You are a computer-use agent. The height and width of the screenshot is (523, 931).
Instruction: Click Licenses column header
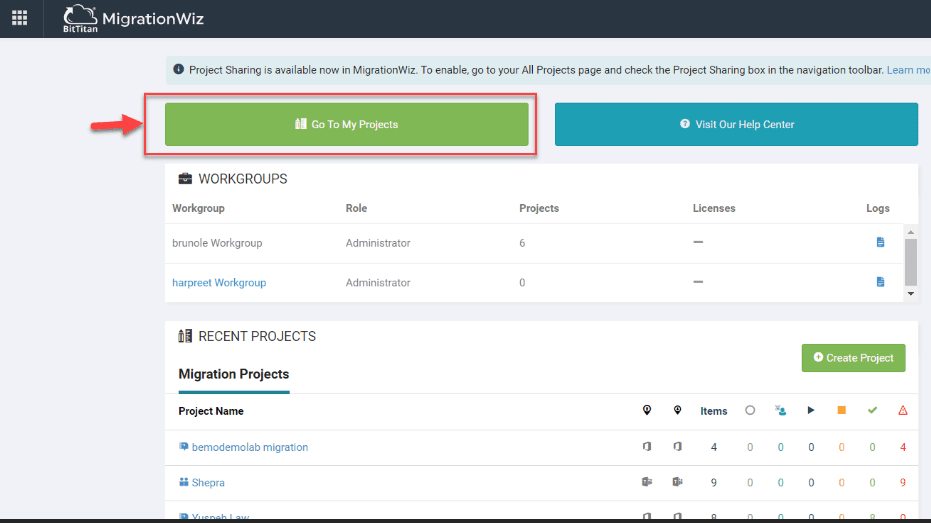714,208
